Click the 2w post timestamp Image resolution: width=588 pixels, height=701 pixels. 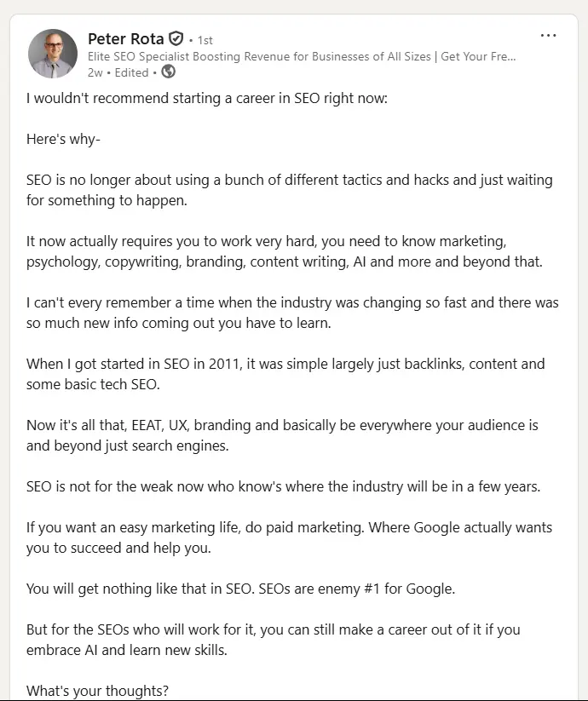point(95,72)
